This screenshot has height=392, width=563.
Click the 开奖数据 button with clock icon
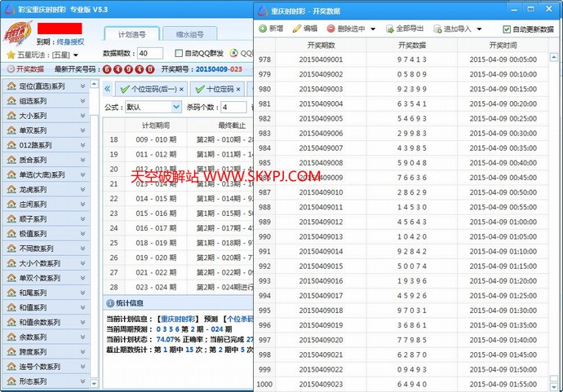pos(25,68)
